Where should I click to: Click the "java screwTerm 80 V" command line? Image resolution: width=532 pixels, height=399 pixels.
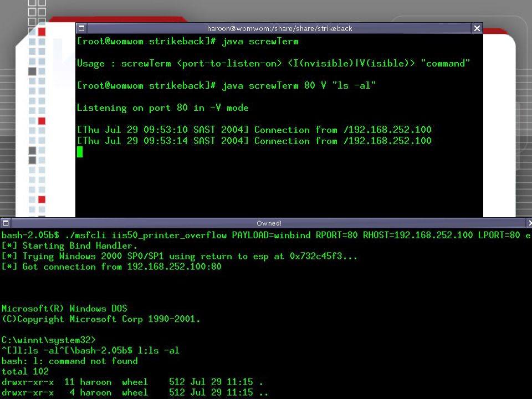click(x=226, y=85)
